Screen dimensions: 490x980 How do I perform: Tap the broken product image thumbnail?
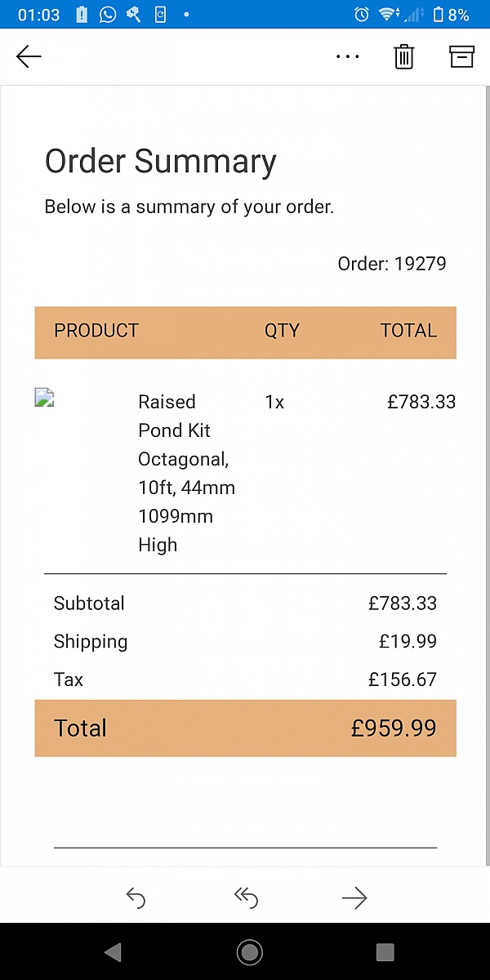click(44, 398)
